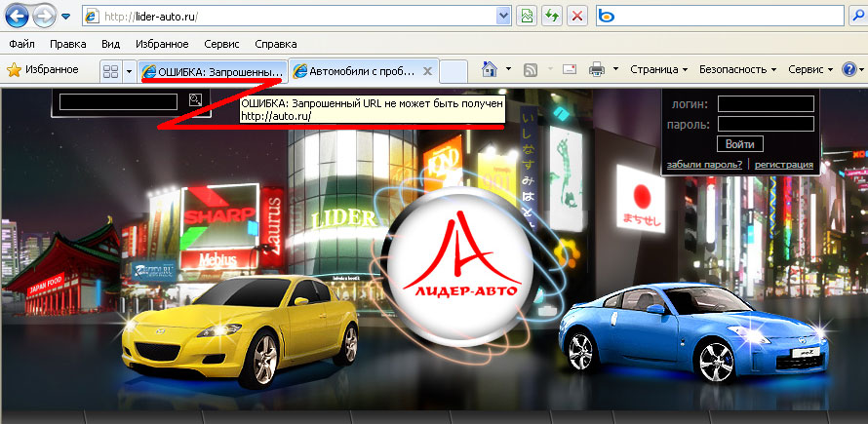Viewport: 868px width, 424px height.
Task: Open the Правка menu
Action: point(67,44)
